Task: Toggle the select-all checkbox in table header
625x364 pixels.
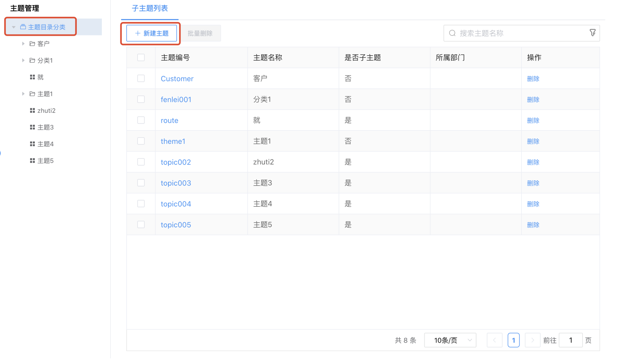Action: tap(141, 57)
